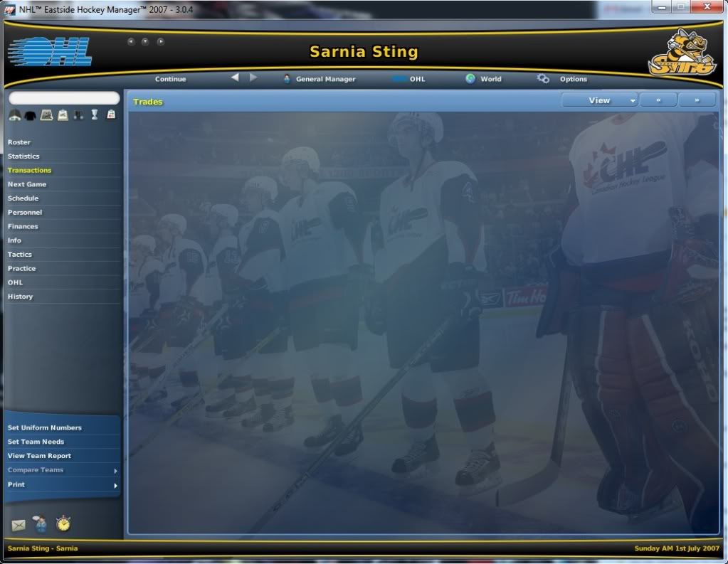
Task: Click the small down round arrow near header
Action: click(145, 41)
